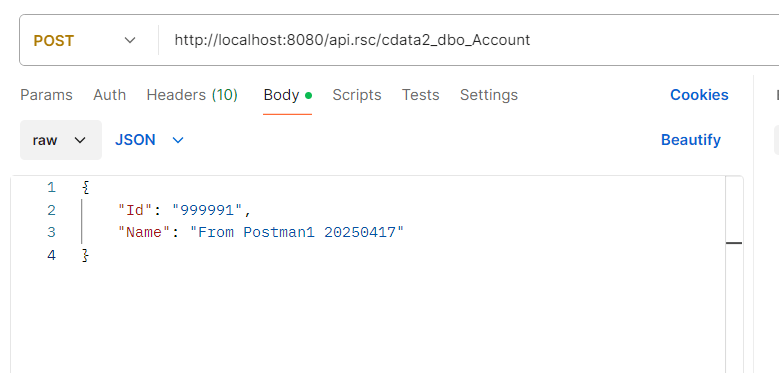Image resolution: width=779 pixels, height=373 pixels.
Task: Open the Scripts tab
Action: pyautogui.click(x=357, y=95)
